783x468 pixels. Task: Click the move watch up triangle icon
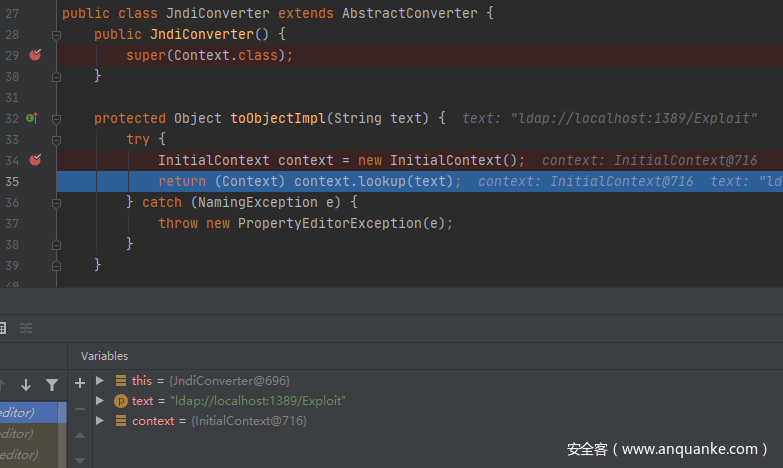[x=80, y=435]
